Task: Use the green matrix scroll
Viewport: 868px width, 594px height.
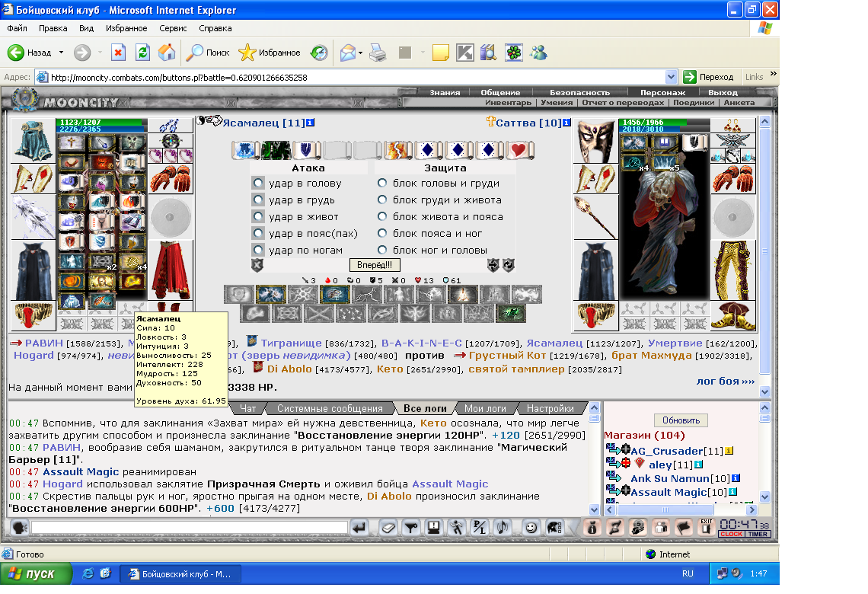Action: (276, 149)
